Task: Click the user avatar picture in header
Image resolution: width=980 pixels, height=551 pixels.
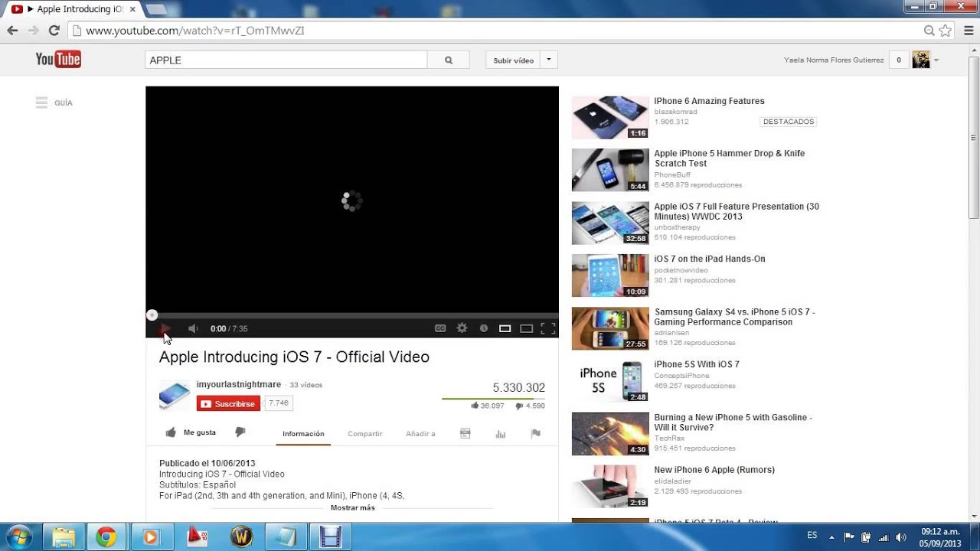Action: (921, 60)
